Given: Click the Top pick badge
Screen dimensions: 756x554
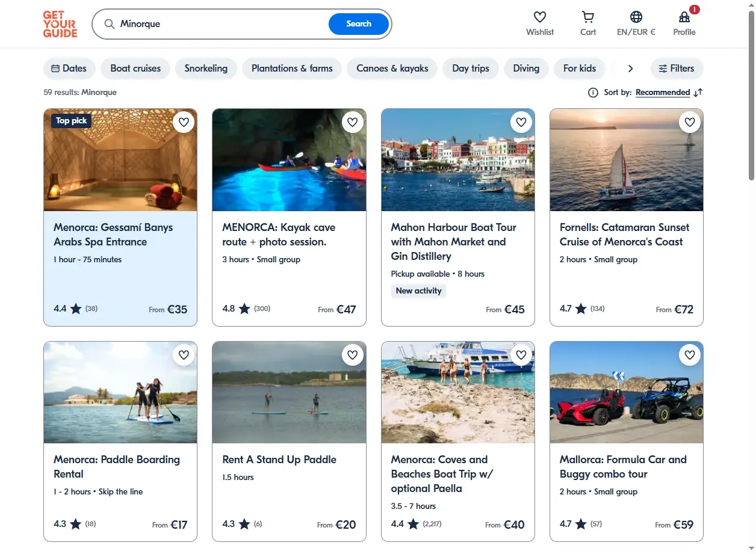Looking at the screenshot, I should tap(71, 121).
